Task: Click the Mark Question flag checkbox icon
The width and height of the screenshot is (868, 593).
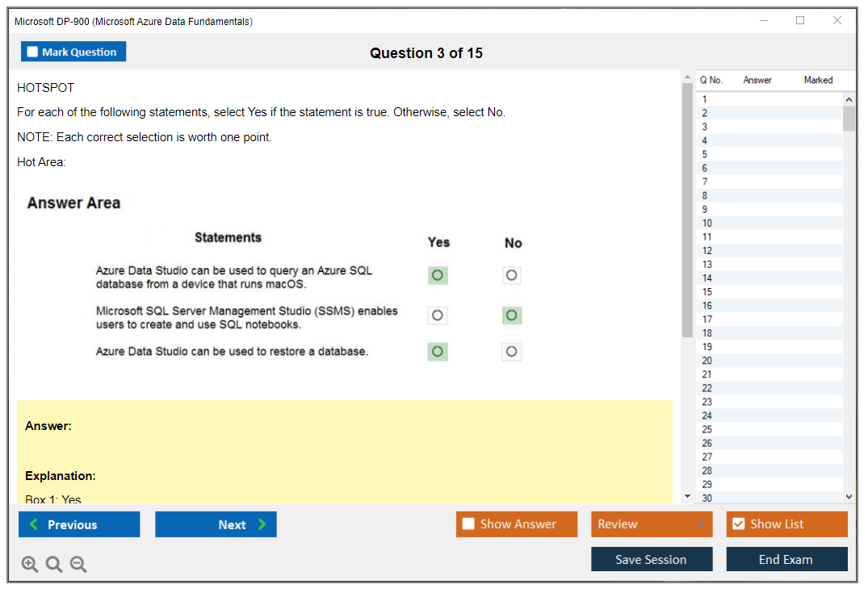Action: pyautogui.click(x=31, y=51)
